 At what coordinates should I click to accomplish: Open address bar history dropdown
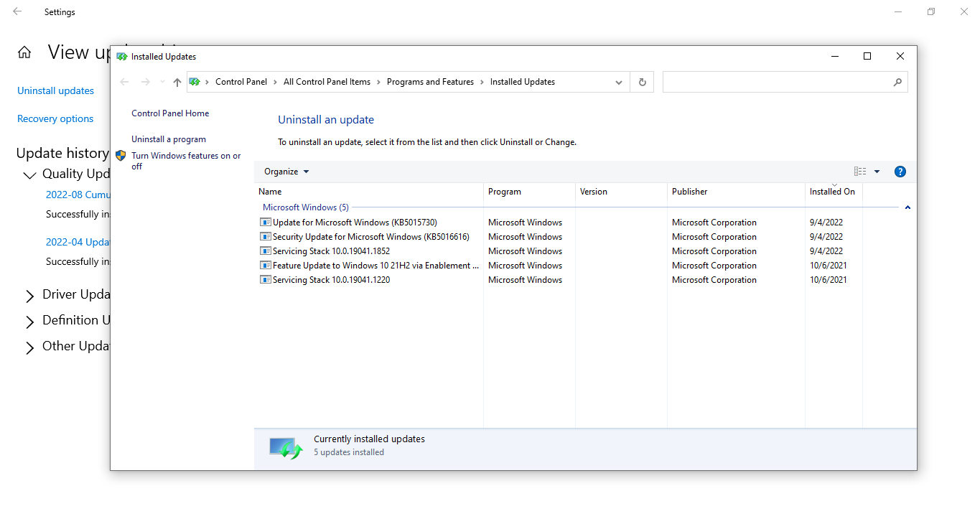[x=619, y=82]
